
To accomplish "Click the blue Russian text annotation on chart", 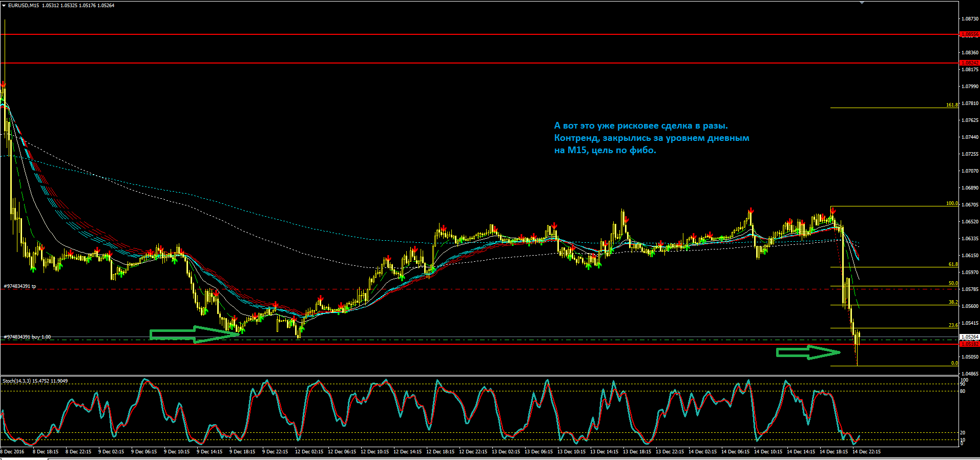I will pos(652,138).
